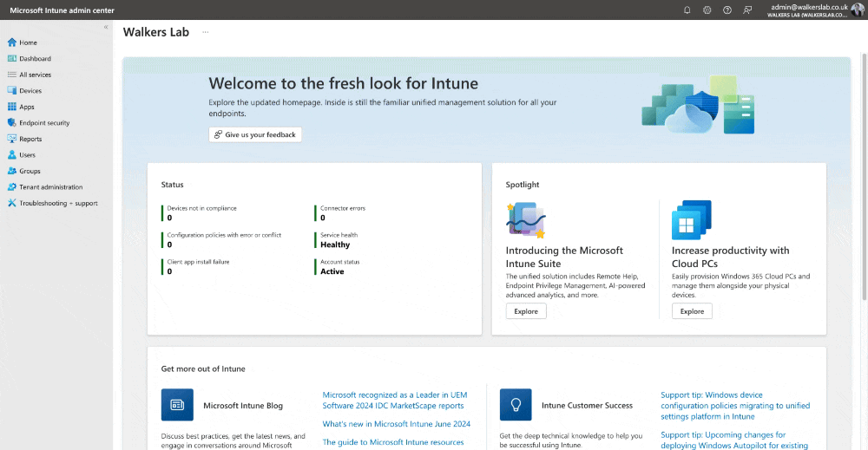The image size is (868, 450).
Task: Open the Devices icon in sidebar
Action: pyautogui.click(x=12, y=91)
